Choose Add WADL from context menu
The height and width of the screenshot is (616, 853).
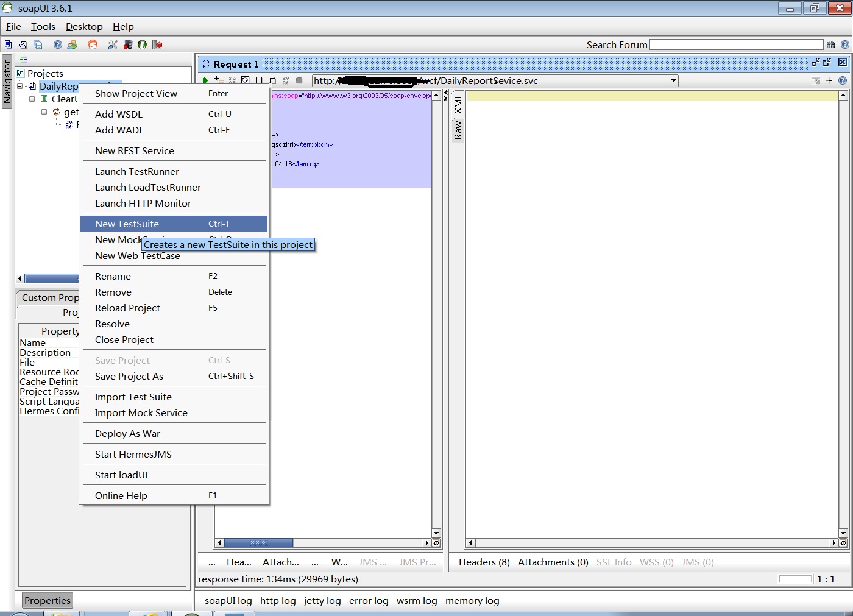174,130
